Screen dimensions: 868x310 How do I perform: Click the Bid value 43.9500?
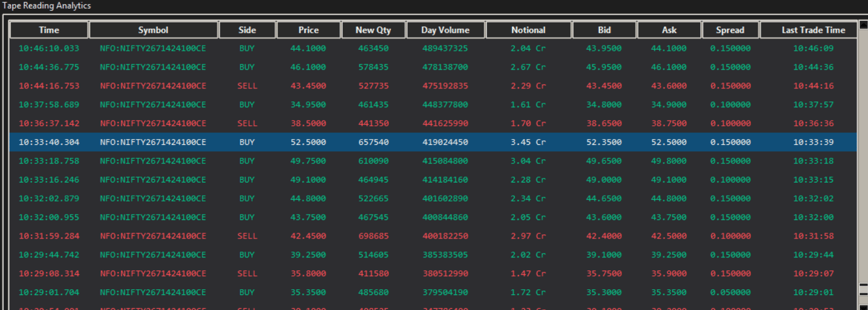point(604,49)
